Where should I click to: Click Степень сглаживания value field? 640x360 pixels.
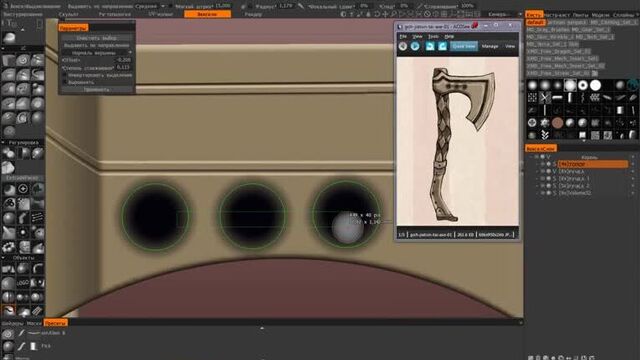point(124,67)
